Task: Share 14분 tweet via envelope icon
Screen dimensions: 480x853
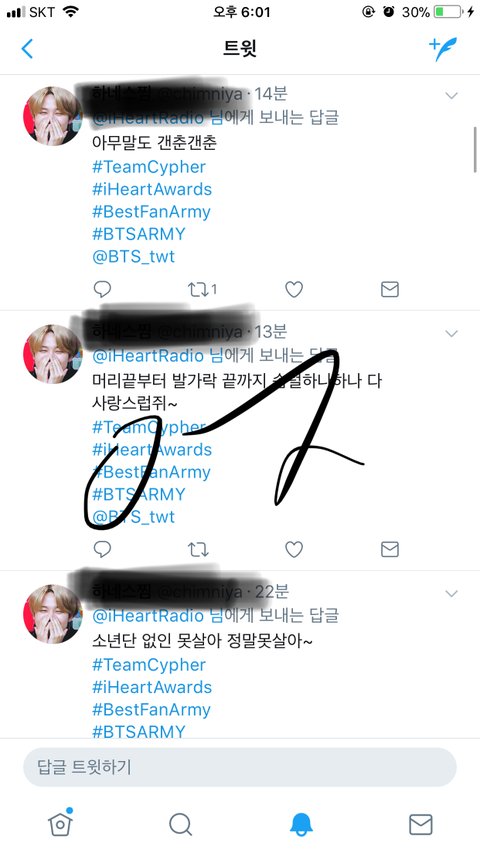Action: (390, 289)
